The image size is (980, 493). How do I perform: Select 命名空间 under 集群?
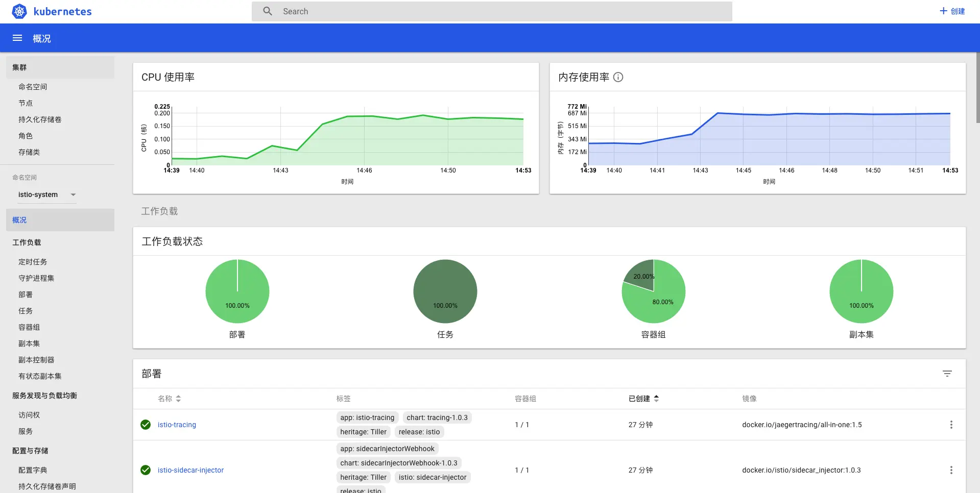point(33,87)
